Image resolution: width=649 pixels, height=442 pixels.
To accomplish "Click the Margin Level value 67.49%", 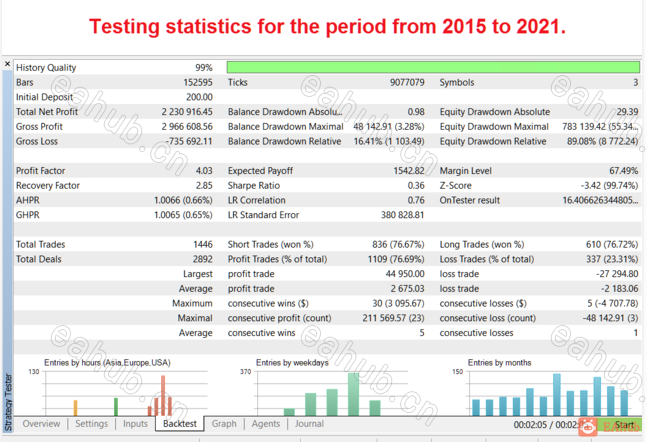I will point(624,171).
